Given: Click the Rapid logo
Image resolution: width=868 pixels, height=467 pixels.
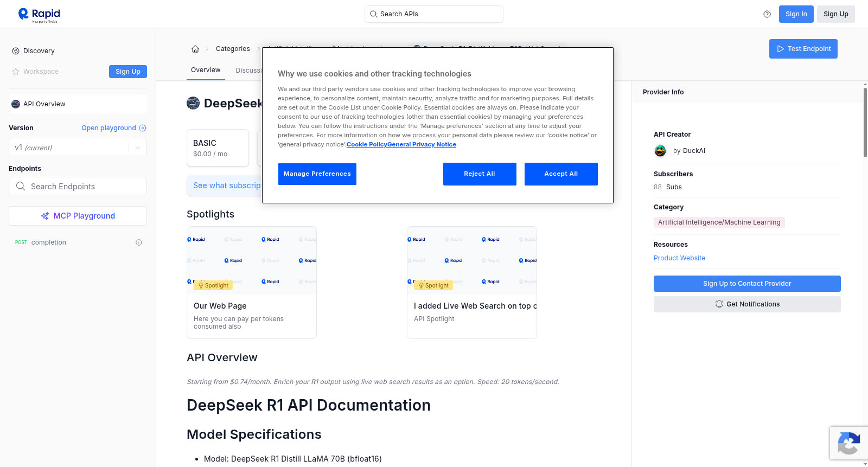Looking at the screenshot, I should pos(39,15).
